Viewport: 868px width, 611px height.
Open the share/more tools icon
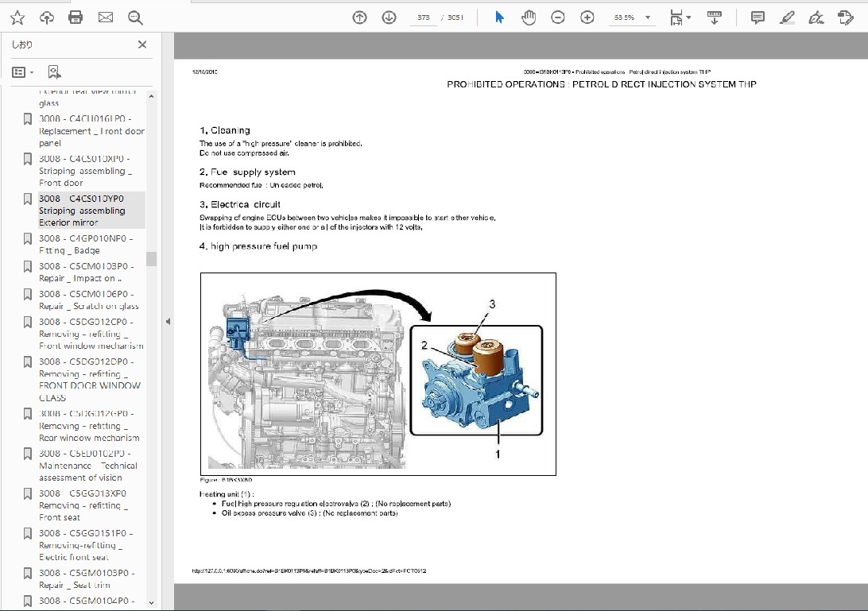(x=845, y=17)
